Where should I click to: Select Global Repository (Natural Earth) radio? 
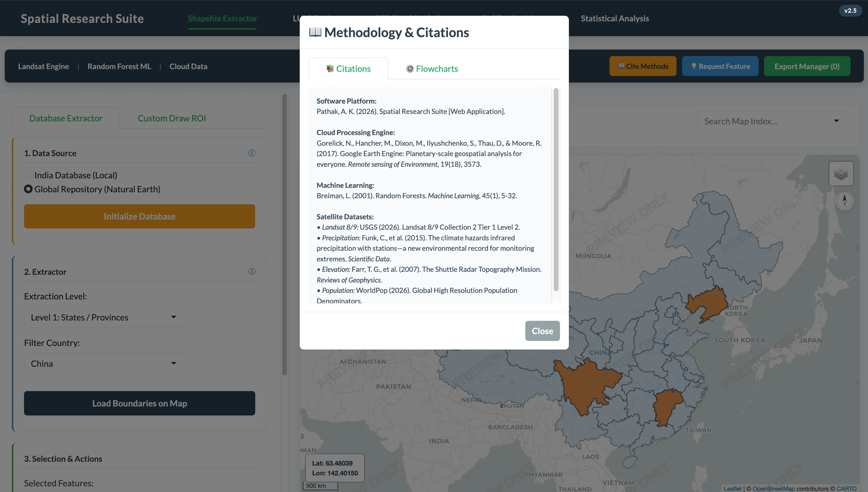pyautogui.click(x=28, y=189)
